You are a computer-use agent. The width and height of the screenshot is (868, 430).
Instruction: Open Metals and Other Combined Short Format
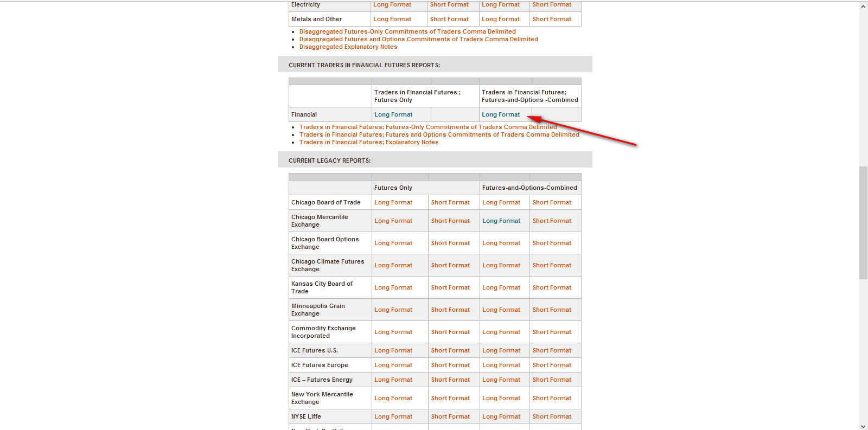click(552, 19)
